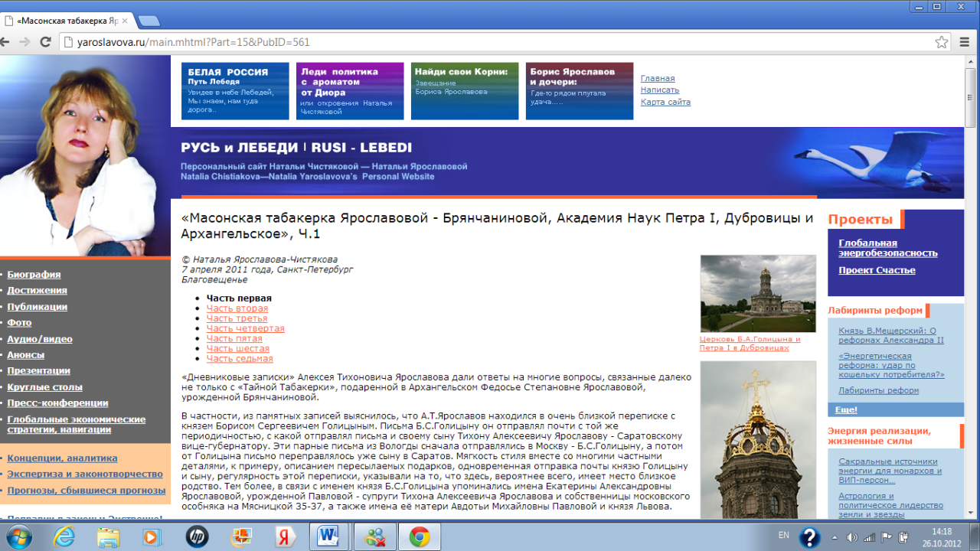Switch to Microsoft Word on taskbar
Viewport: 980px width, 551px height.
330,536
